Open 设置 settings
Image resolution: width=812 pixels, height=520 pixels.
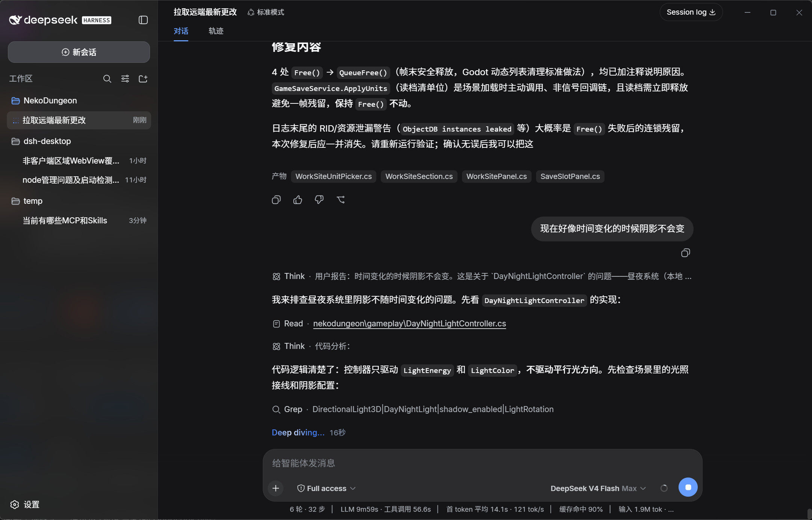(25, 505)
